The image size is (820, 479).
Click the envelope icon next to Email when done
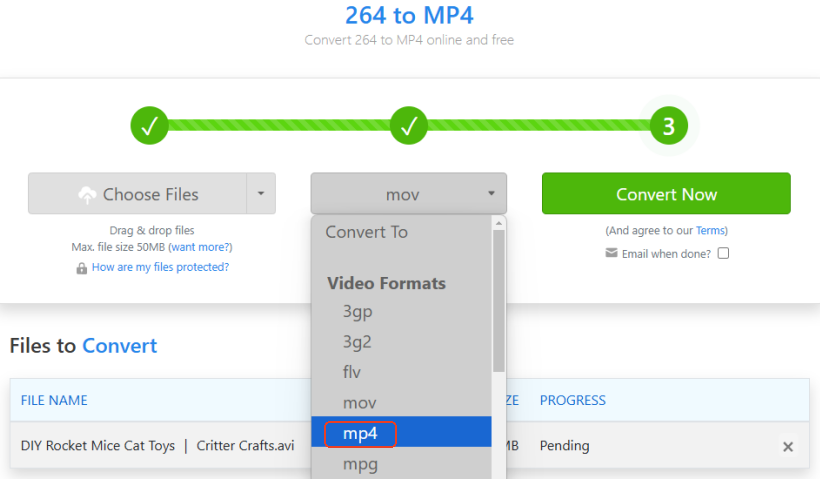[x=611, y=253]
